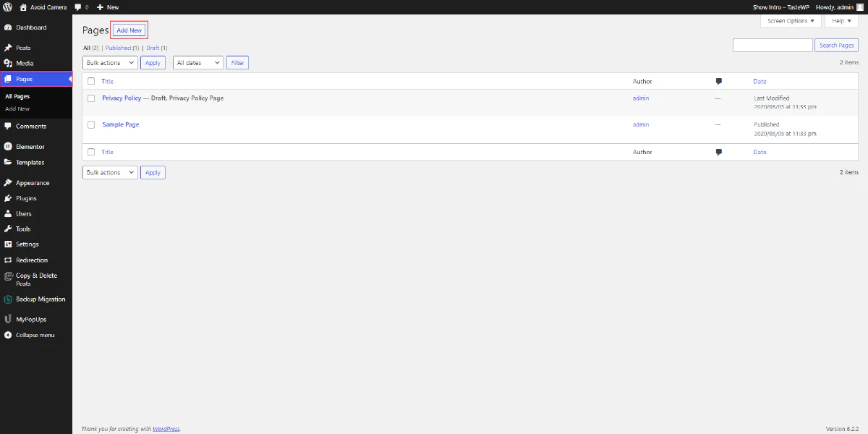The image size is (868, 434).
Task: Collapse the admin sidebar menu
Action: click(x=7, y=335)
